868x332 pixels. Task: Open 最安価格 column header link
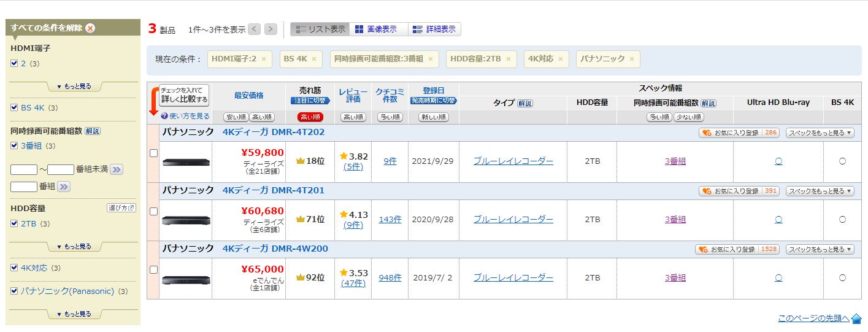pos(249,95)
